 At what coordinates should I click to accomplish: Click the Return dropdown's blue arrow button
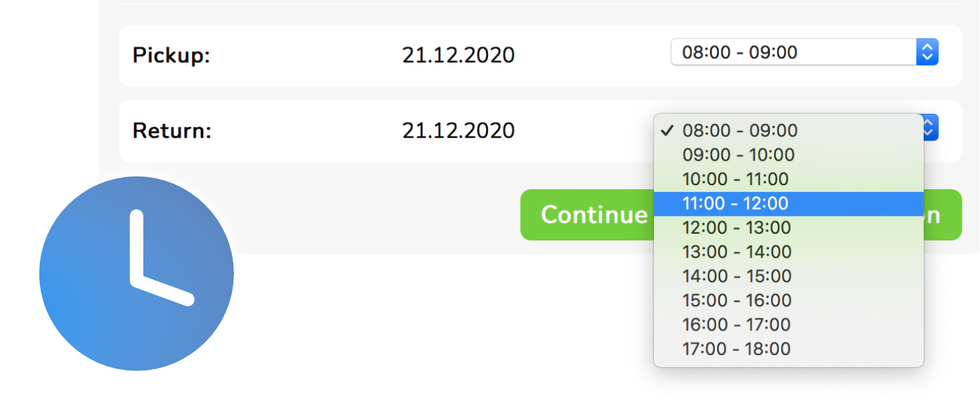[931, 127]
